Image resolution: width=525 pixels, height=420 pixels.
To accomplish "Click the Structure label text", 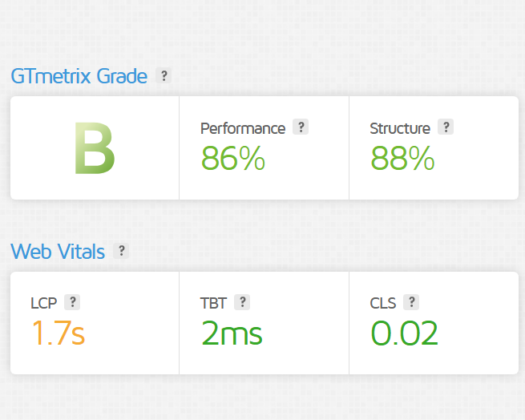I will [400, 128].
